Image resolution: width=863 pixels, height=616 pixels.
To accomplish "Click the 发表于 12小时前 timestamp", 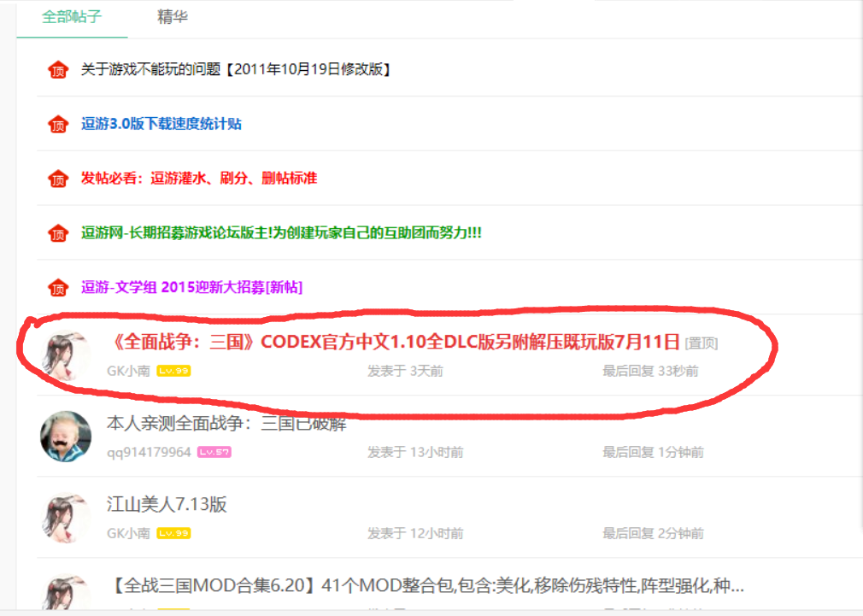I will [415, 533].
